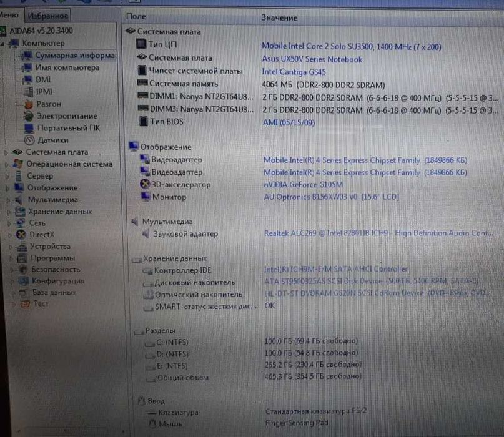Viewport: 504px width, 437px height.
Task: Open the IPMI server icon
Action: [x=29, y=92]
